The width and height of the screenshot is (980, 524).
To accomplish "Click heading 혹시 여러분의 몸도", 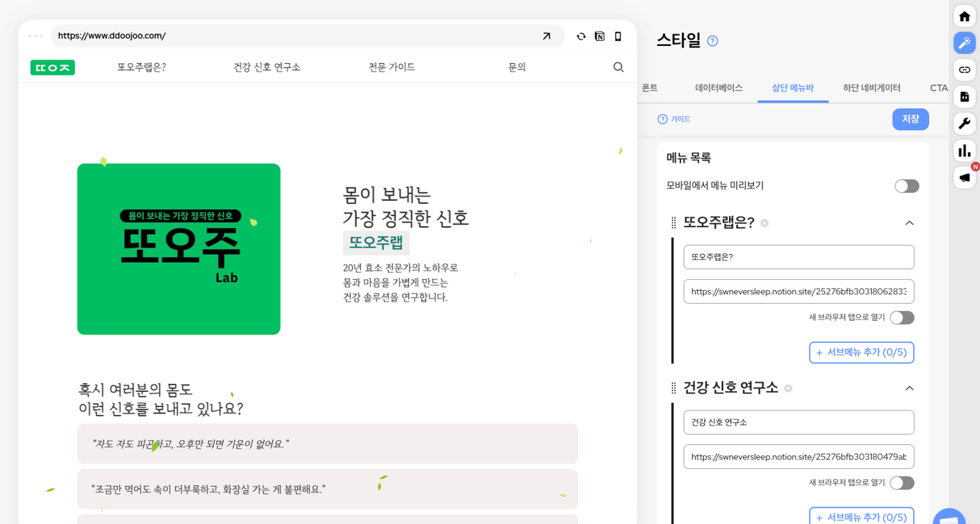I will [x=161, y=399].
